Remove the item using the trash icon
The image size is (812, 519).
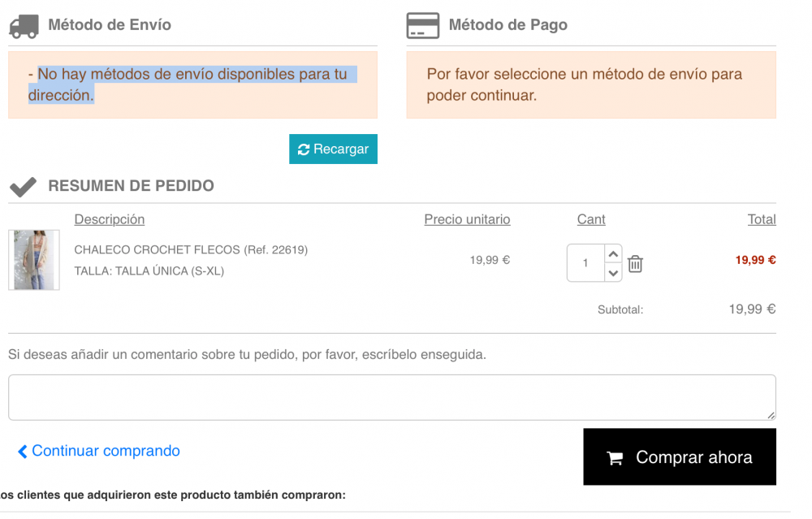tap(635, 263)
